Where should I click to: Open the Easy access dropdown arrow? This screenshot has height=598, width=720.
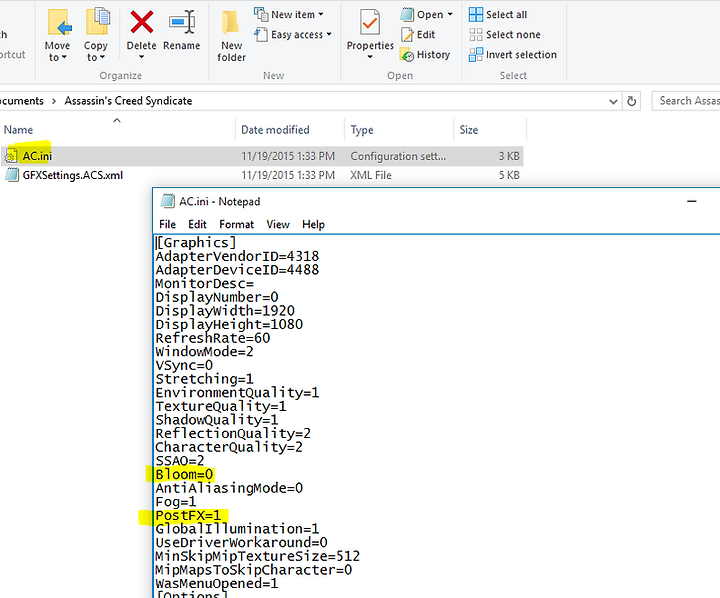[329, 34]
